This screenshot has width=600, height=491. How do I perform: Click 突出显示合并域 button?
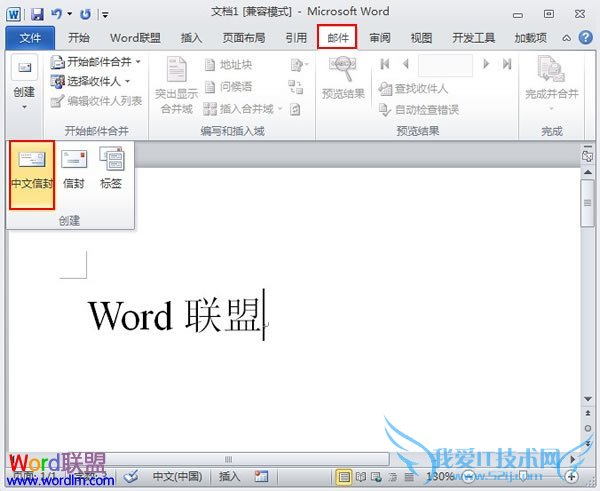pyautogui.click(x=176, y=85)
